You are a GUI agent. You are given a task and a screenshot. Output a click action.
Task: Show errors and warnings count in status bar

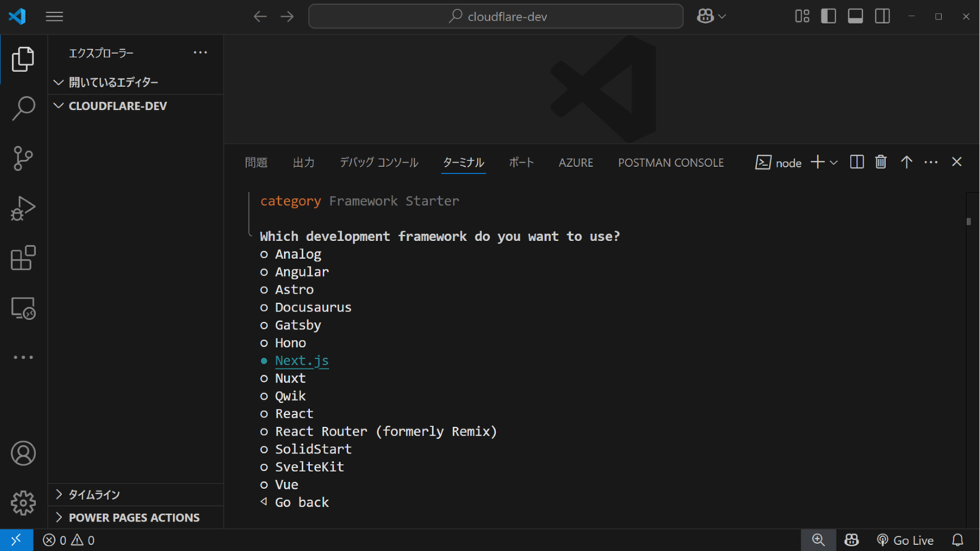69,540
